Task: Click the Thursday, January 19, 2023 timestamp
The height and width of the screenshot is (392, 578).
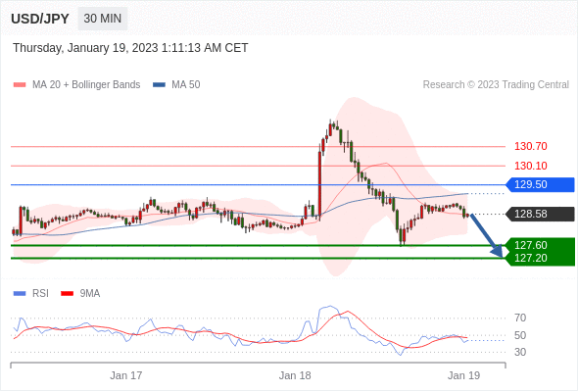Action: tap(130, 48)
